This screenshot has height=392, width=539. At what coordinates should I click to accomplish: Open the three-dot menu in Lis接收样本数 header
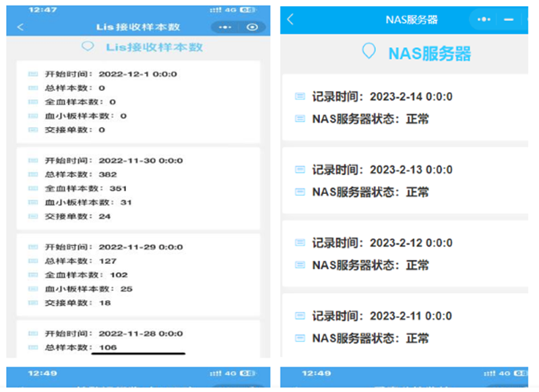point(225,27)
